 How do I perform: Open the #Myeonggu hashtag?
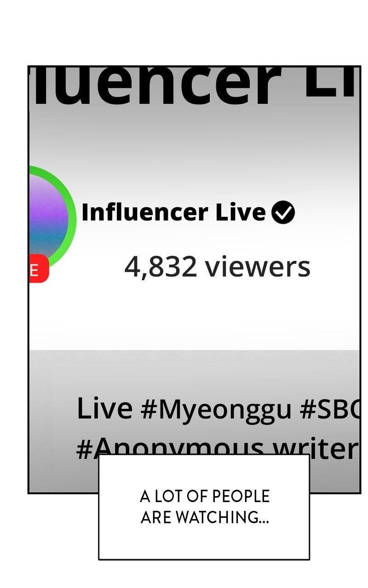coord(216,409)
